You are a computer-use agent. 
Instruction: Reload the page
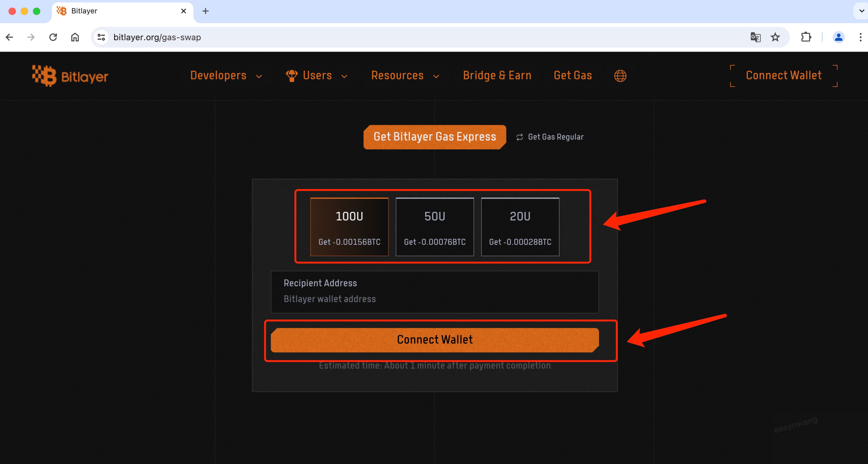pyautogui.click(x=53, y=37)
